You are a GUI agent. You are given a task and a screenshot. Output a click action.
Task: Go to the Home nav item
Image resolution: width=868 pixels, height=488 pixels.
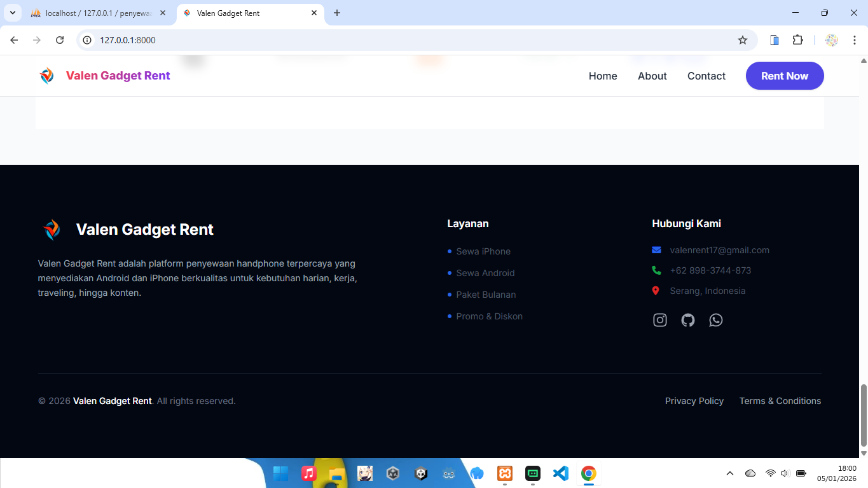pyautogui.click(x=603, y=76)
